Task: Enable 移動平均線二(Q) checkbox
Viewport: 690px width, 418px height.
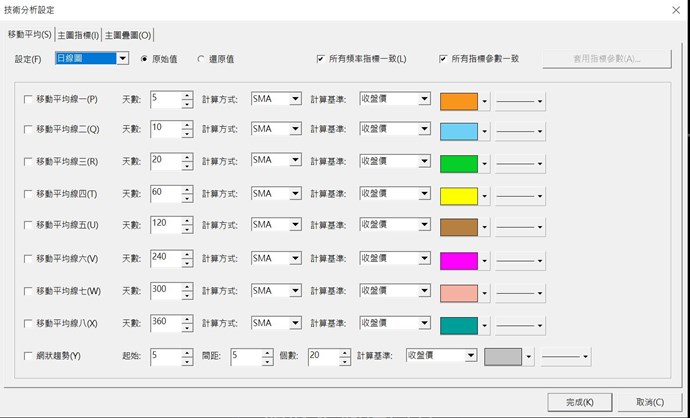Action: (27, 130)
